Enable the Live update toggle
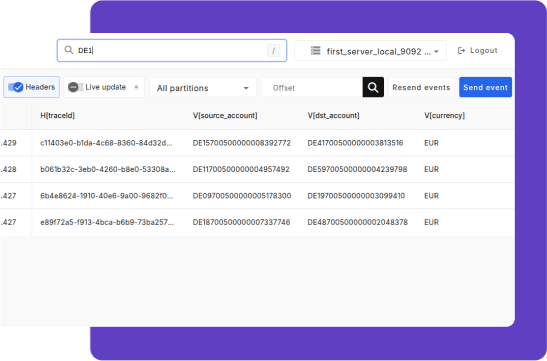 pos(75,87)
